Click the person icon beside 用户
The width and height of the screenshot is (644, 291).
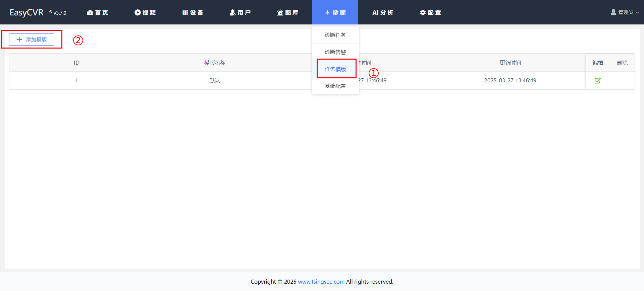pos(232,12)
